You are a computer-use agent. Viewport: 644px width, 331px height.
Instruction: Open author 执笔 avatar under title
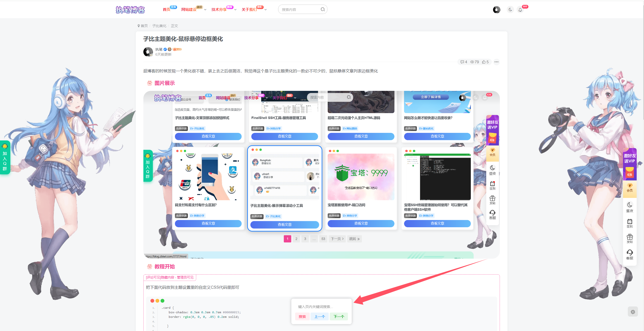pyautogui.click(x=148, y=52)
